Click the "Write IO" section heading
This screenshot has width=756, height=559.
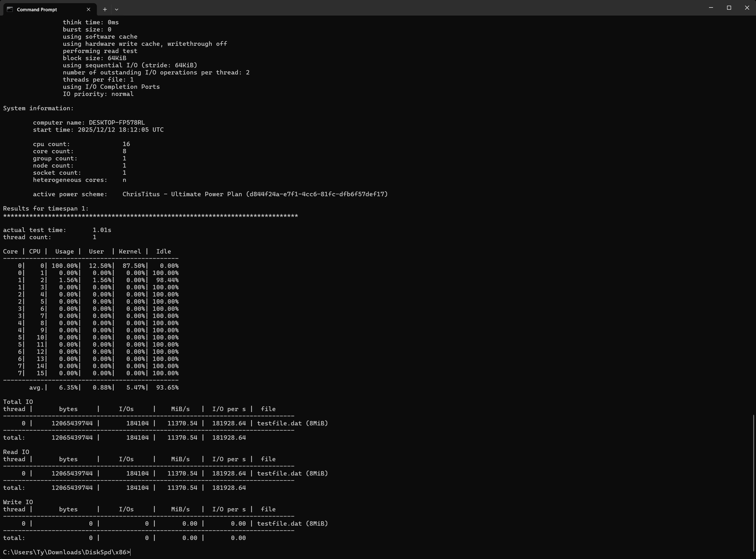(18, 502)
